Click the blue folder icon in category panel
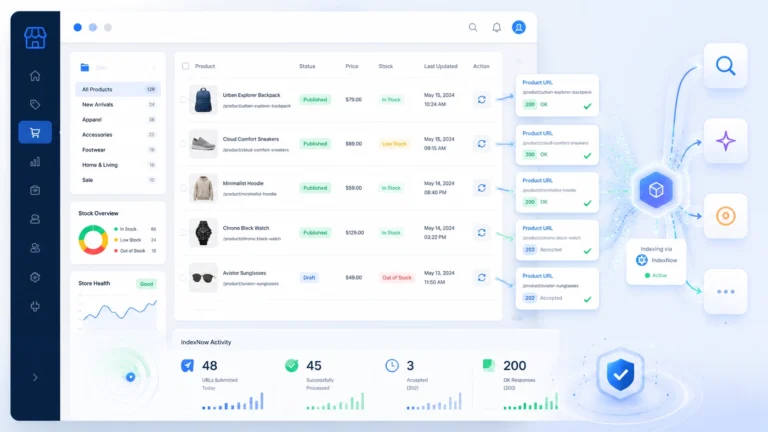This screenshot has width=768, height=432. [x=85, y=67]
